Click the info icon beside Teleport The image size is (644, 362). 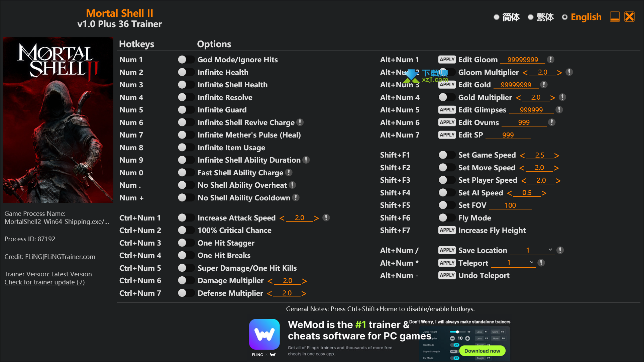541,263
